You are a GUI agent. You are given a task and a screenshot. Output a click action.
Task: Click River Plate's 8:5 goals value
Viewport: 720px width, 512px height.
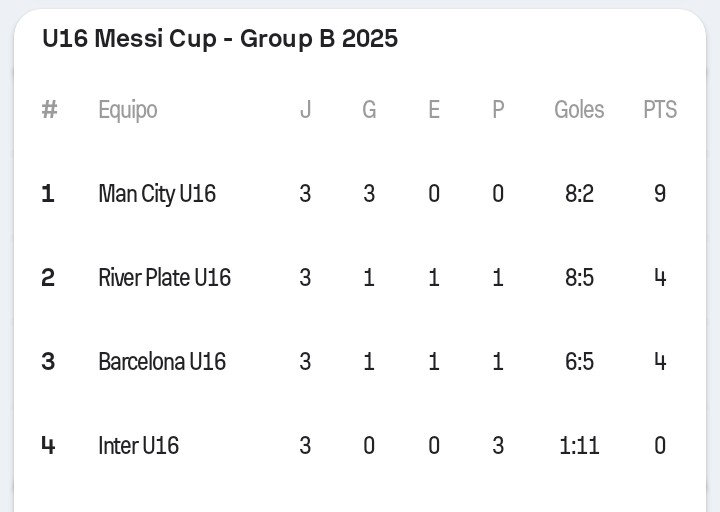click(x=579, y=277)
